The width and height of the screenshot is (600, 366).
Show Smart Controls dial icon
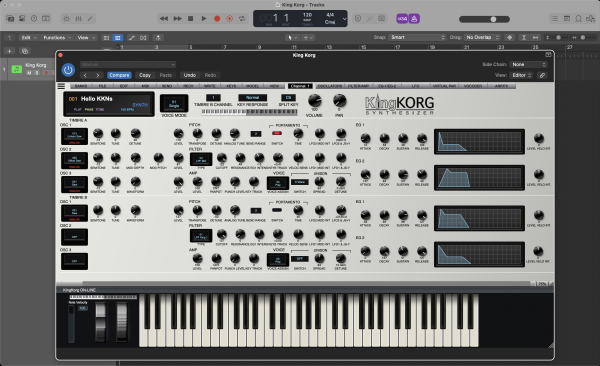coord(67,18)
